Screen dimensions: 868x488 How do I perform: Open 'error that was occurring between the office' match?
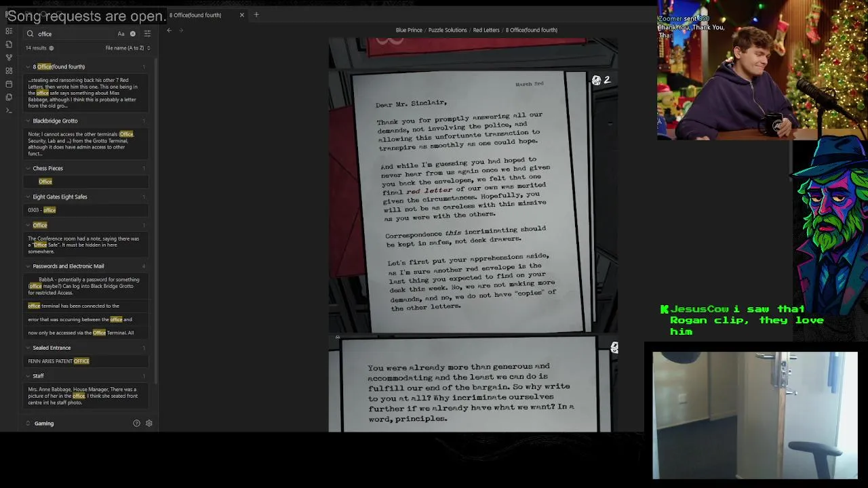87,319
